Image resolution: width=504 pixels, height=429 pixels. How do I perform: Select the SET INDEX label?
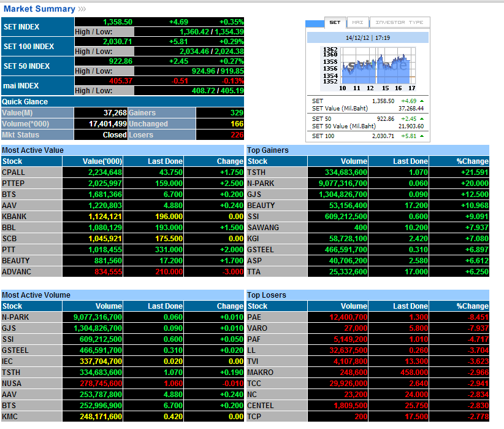click(x=21, y=27)
